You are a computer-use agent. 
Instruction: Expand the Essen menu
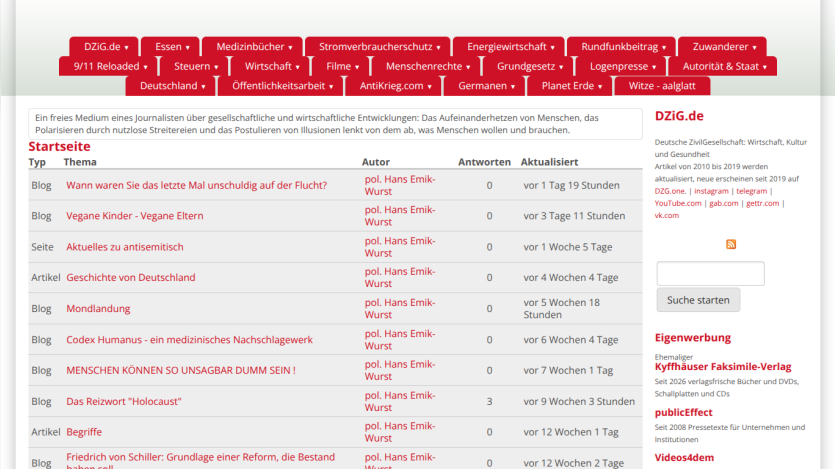click(172, 47)
